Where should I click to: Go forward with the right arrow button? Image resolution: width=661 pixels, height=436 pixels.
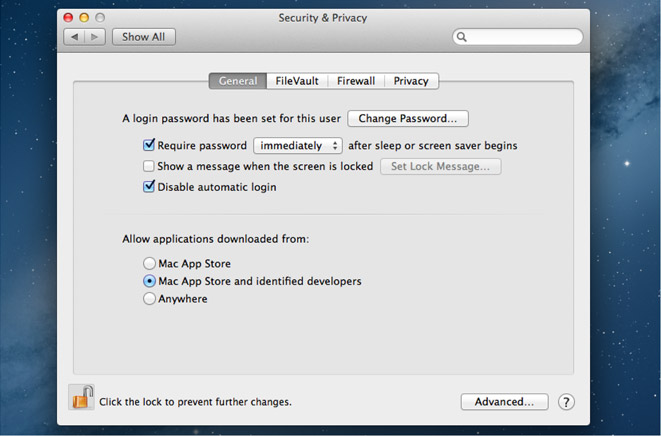[x=95, y=37]
